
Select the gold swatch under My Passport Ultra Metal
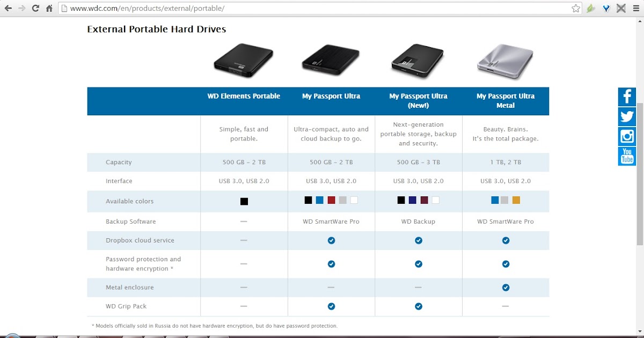[516, 200]
